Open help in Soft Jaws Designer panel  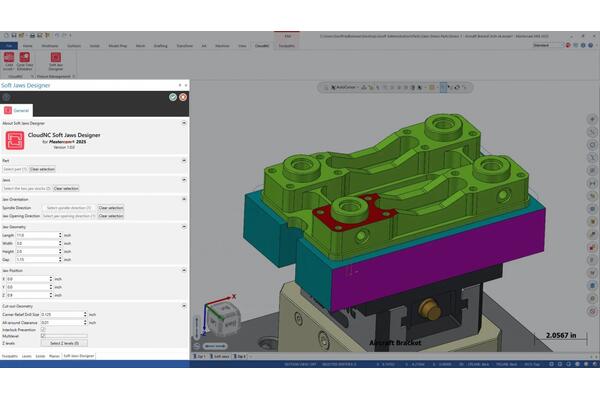6,97
